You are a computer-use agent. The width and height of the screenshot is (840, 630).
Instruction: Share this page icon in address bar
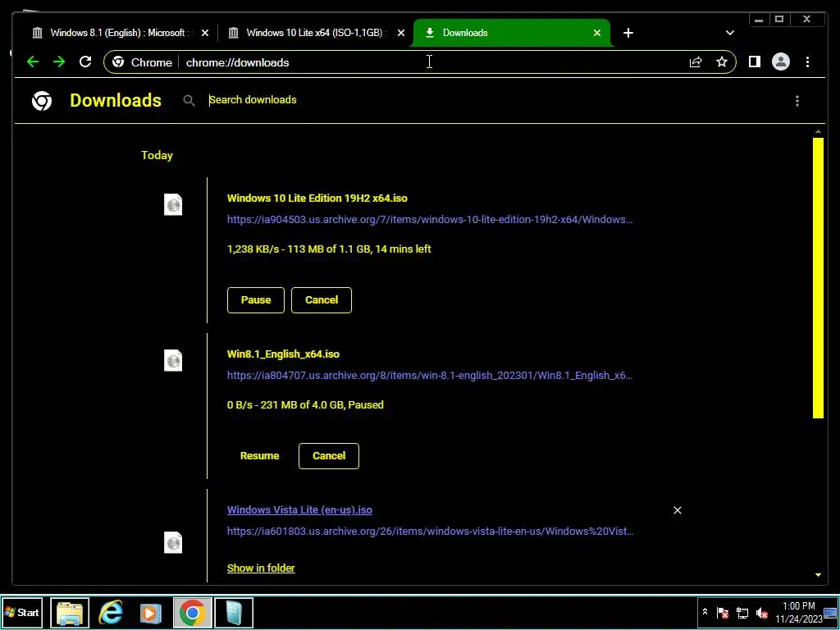coord(696,62)
